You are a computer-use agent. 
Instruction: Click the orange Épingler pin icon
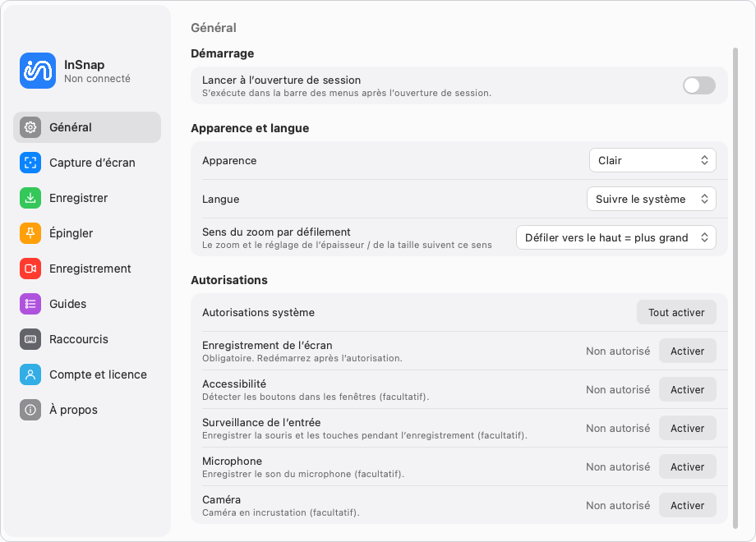30,233
